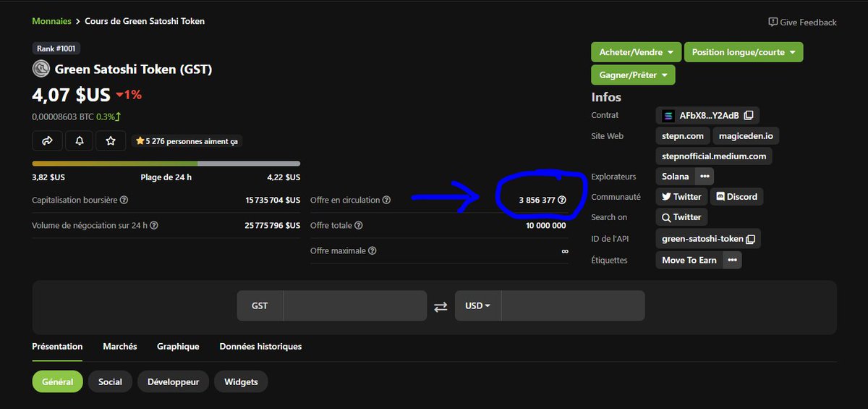
Task: Click the 4,07 $US price value
Action: [71, 95]
